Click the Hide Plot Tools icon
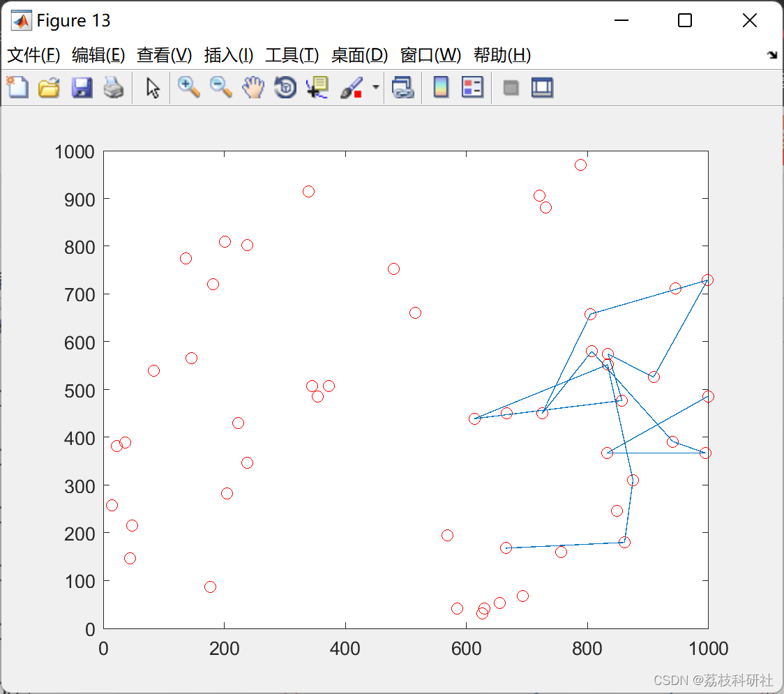Viewport: 784px width, 694px height. coord(511,88)
